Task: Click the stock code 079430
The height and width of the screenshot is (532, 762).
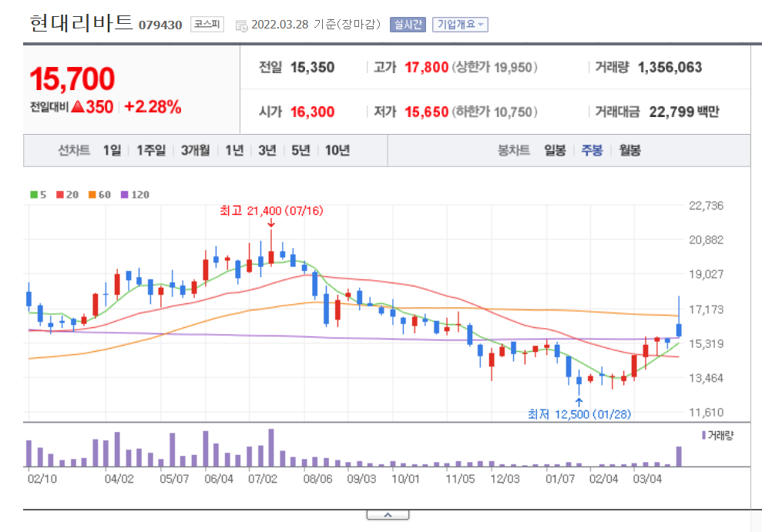Action: 160,25
